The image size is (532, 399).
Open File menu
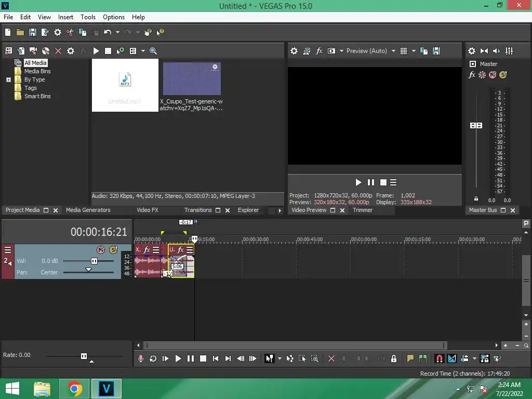click(x=8, y=17)
